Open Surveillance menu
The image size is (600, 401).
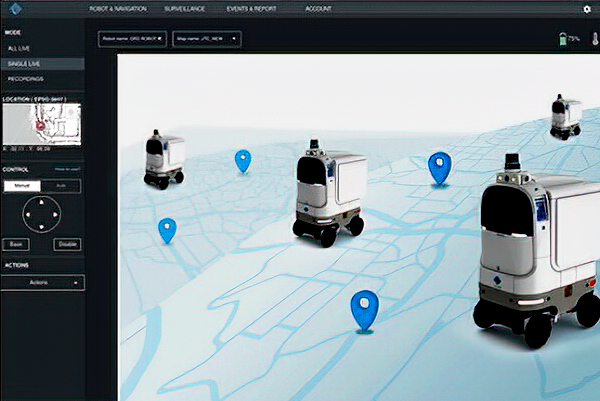coord(185,9)
